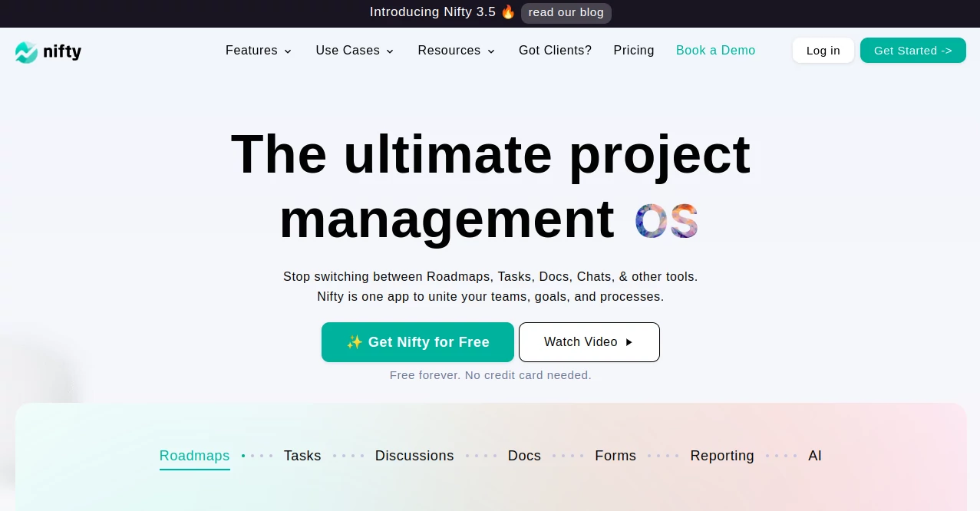Image resolution: width=980 pixels, height=511 pixels.
Task: Expand the Features dropdown chevron
Action: tap(288, 51)
